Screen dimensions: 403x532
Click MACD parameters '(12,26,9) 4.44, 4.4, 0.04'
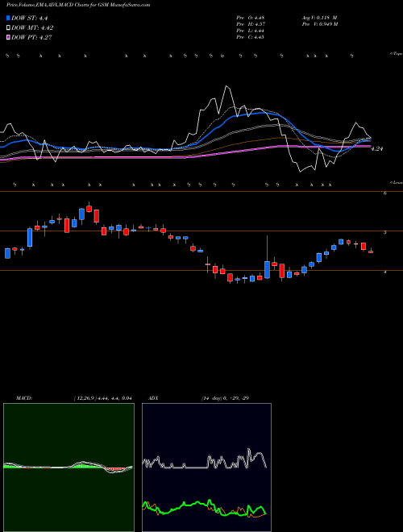(102, 398)
